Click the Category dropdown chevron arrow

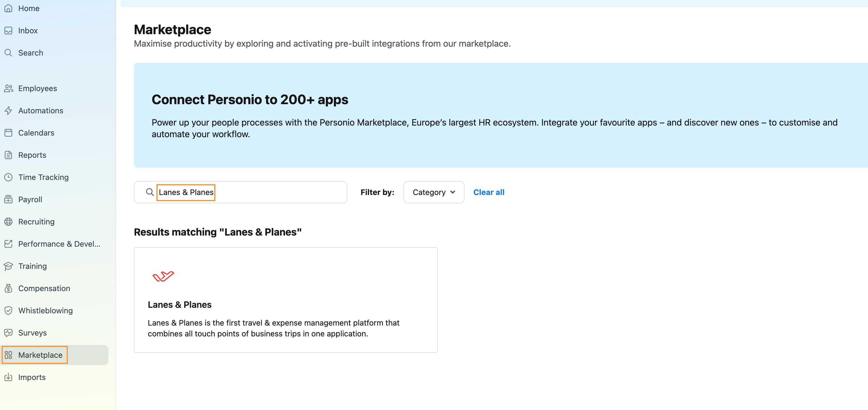(x=453, y=192)
